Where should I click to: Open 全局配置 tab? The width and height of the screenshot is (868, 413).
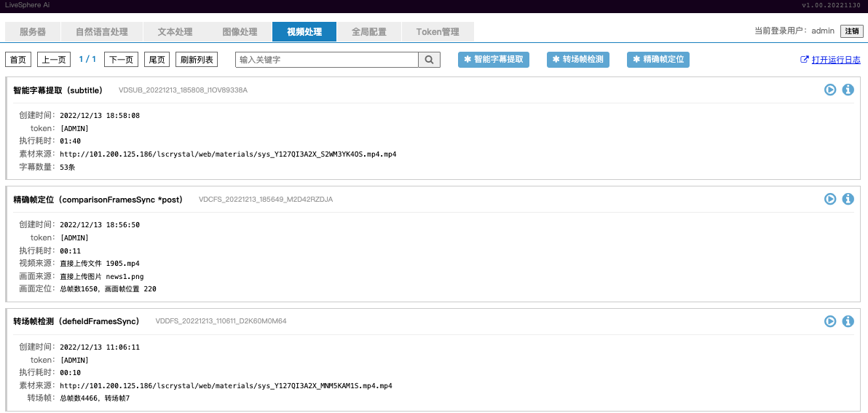point(368,32)
